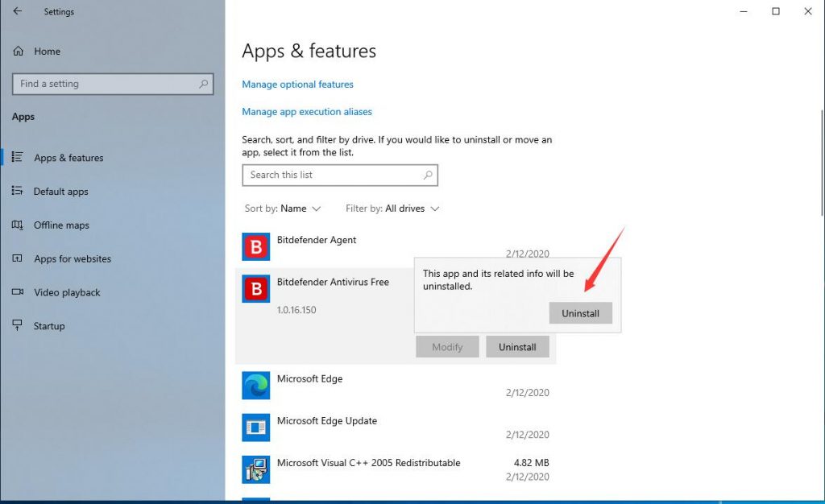Click Uninstall button beside Modify
825x504 pixels.
point(517,347)
